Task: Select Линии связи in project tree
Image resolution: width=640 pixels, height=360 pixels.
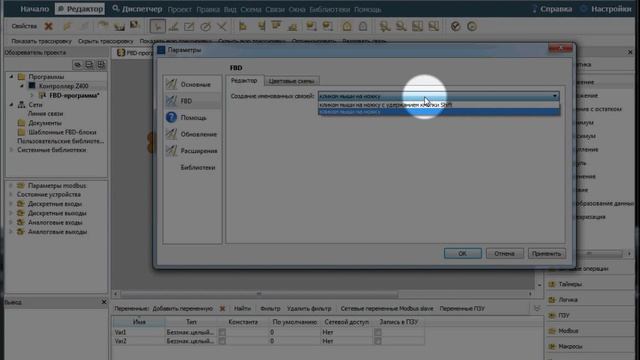Action: tap(45, 114)
